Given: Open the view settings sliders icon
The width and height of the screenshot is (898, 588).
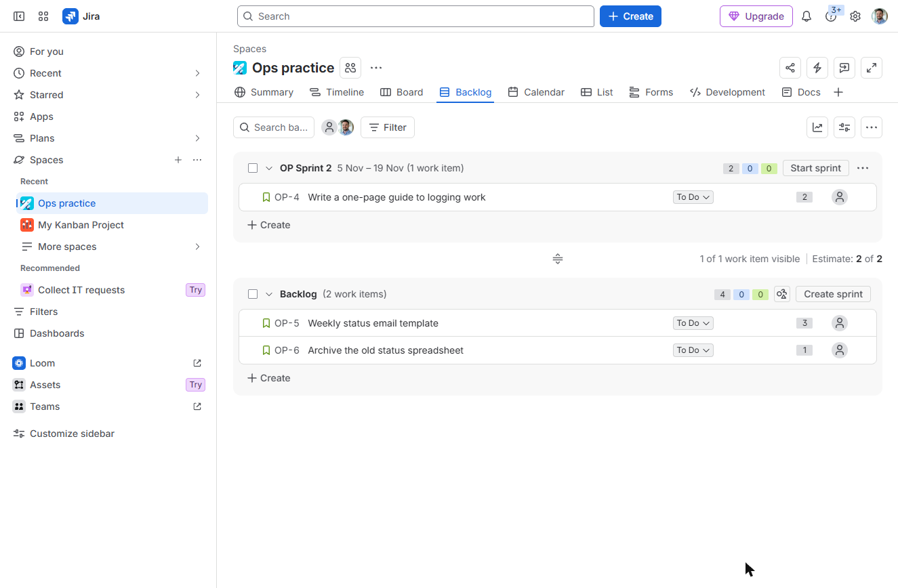Looking at the screenshot, I should coord(844,127).
